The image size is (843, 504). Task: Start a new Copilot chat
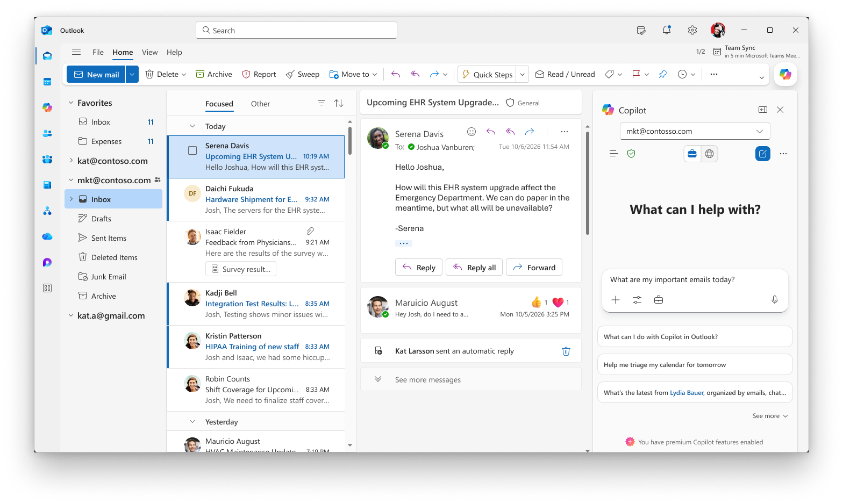[763, 154]
